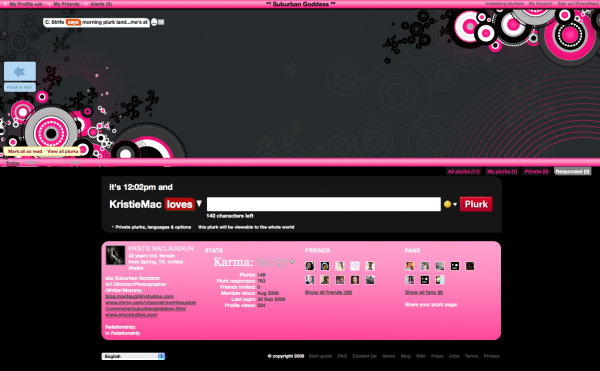Switch to the My plurks tab
The image size is (600, 371).
coord(502,171)
